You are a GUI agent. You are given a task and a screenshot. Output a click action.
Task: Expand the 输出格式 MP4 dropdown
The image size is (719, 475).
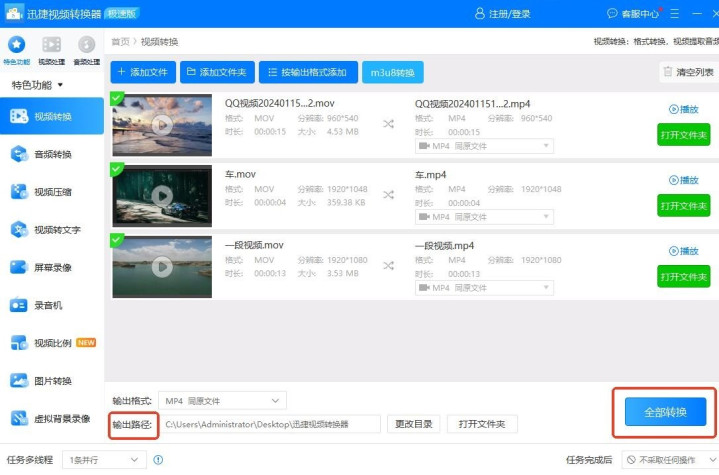tap(223, 401)
